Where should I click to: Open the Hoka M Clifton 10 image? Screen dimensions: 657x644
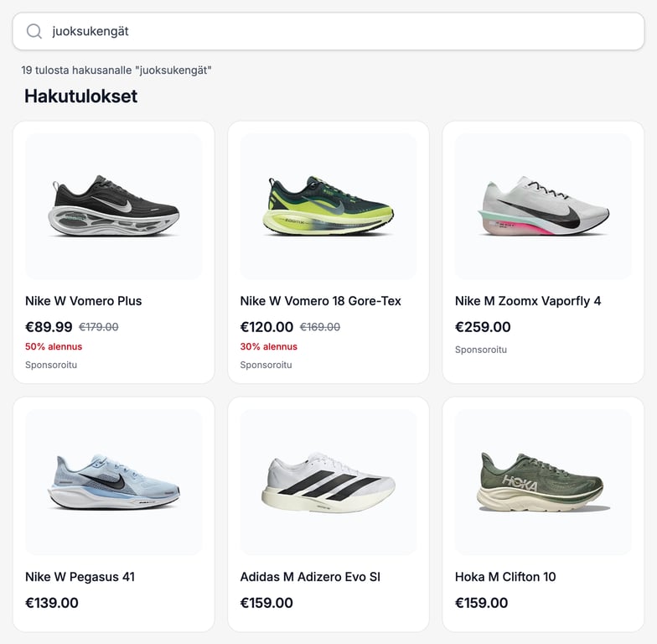pos(543,482)
